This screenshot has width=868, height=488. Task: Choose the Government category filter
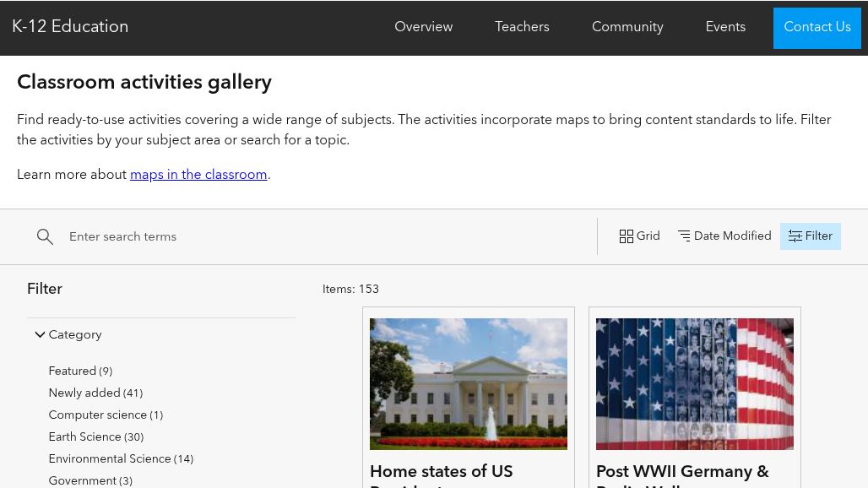(x=90, y=480)
